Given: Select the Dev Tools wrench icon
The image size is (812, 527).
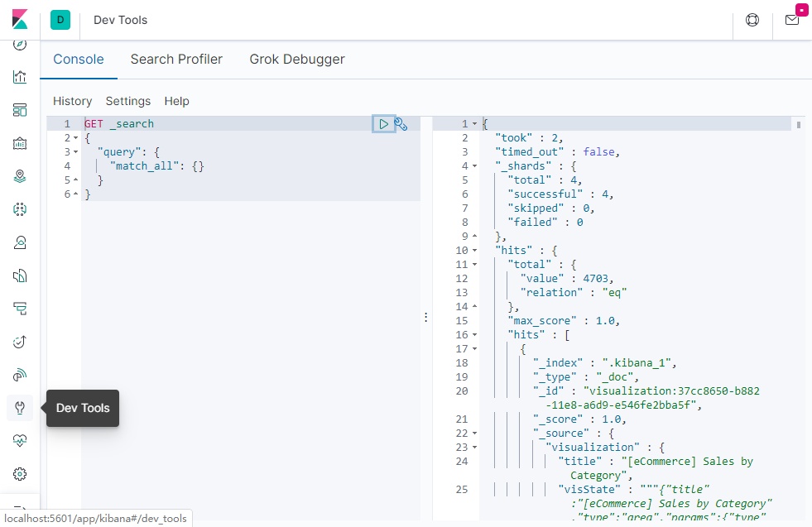Looking at the screenshot, I should coord(20,408).
